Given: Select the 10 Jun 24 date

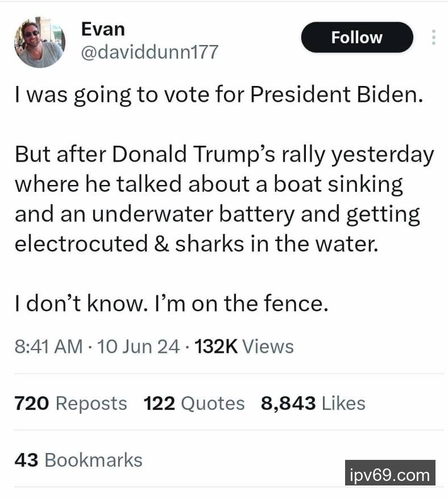Looking at the screenshot, I should 138,347.
